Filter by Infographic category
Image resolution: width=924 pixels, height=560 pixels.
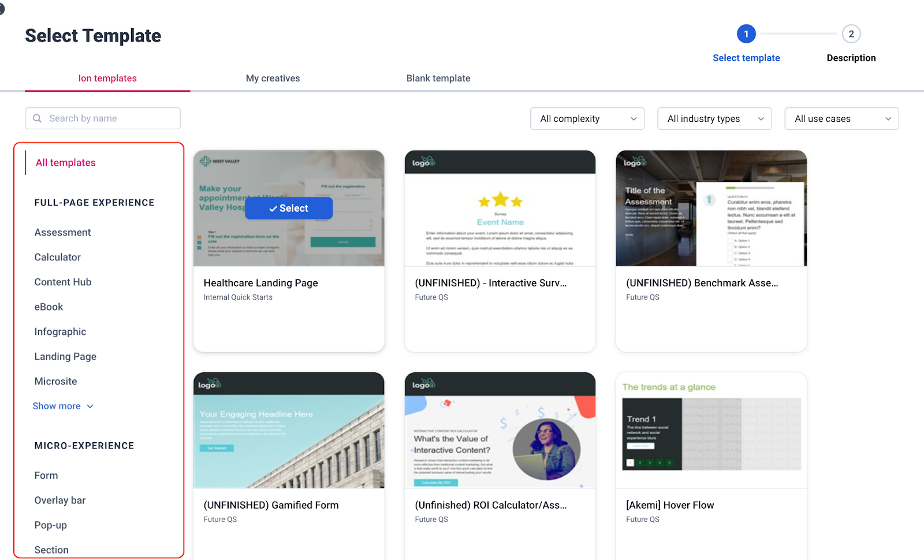(x=60, y=331)
